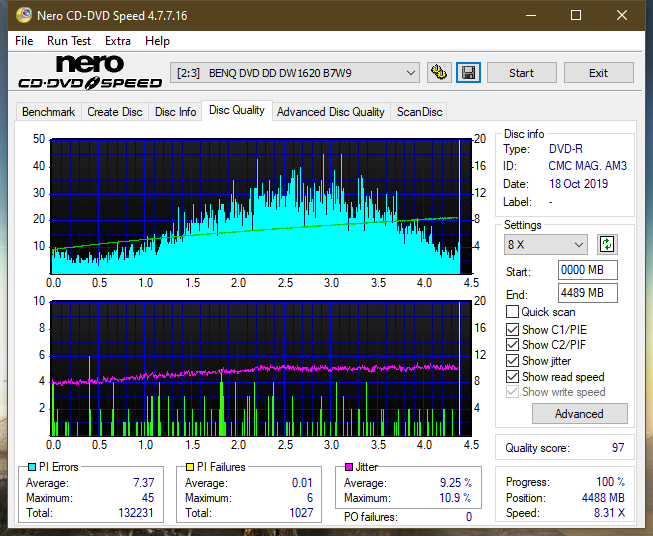Click the Speed value 8.31 X
653x536 pixels.
point(609,513)
